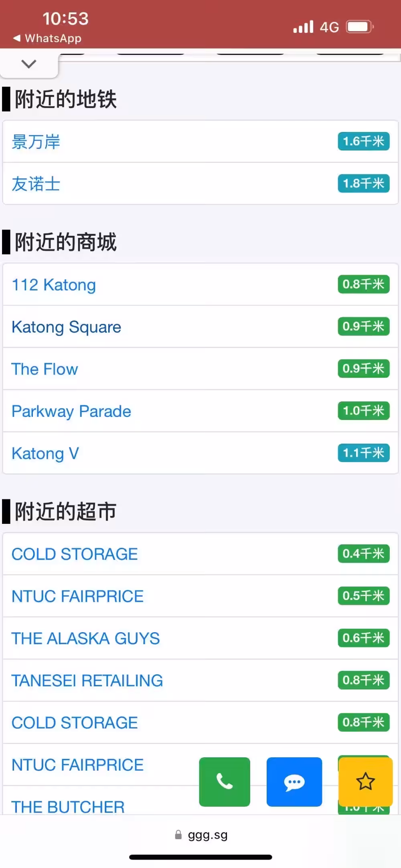Tap the green phone call button
The height and width of the screenshot is (868, 401).
(x=225, y=781)
